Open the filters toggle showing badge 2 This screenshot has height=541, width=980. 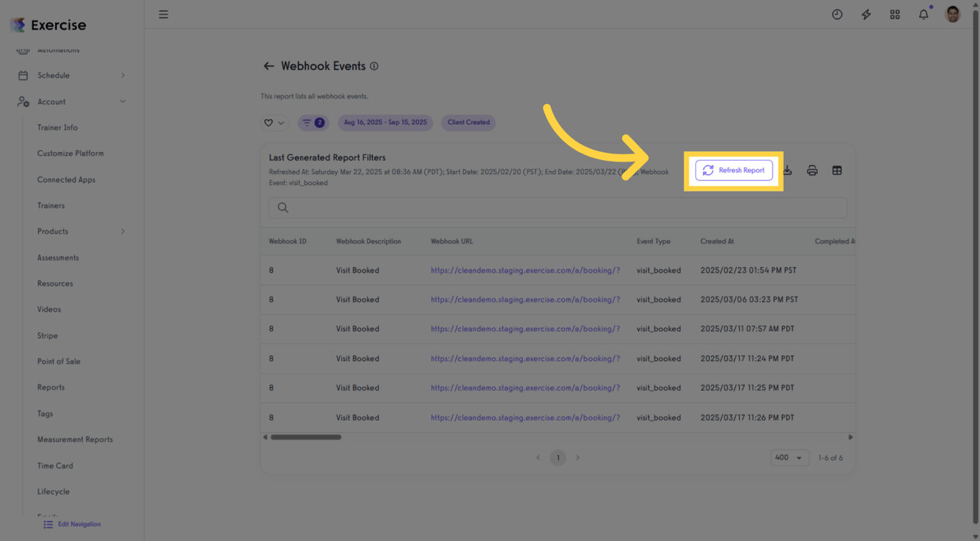pyautogui.click(x=313, y=123)
